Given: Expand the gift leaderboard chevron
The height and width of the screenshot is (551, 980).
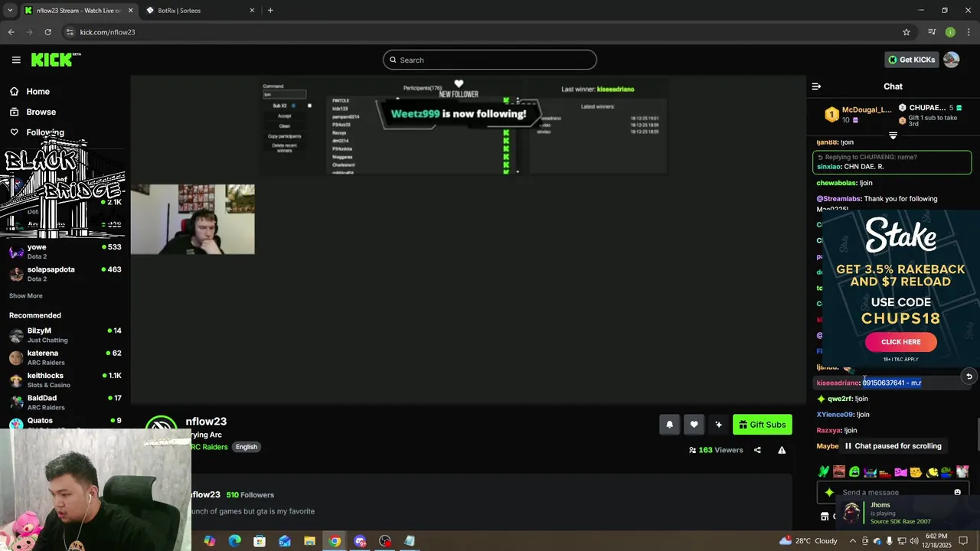Looking at the screenshot, I should [893, 135].
